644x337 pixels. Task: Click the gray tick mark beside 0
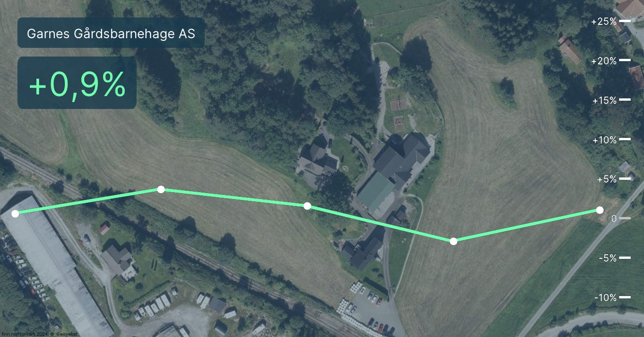(625, 218)
